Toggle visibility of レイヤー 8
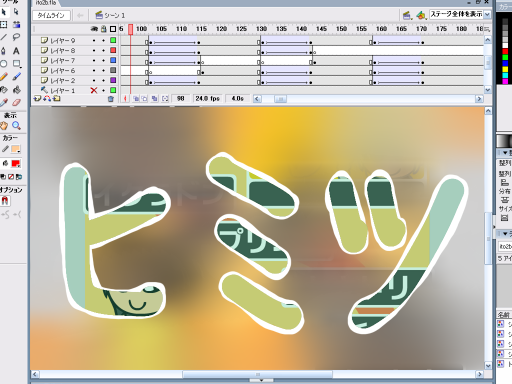Viewport: 512px width, 384px height. (94, 50)
